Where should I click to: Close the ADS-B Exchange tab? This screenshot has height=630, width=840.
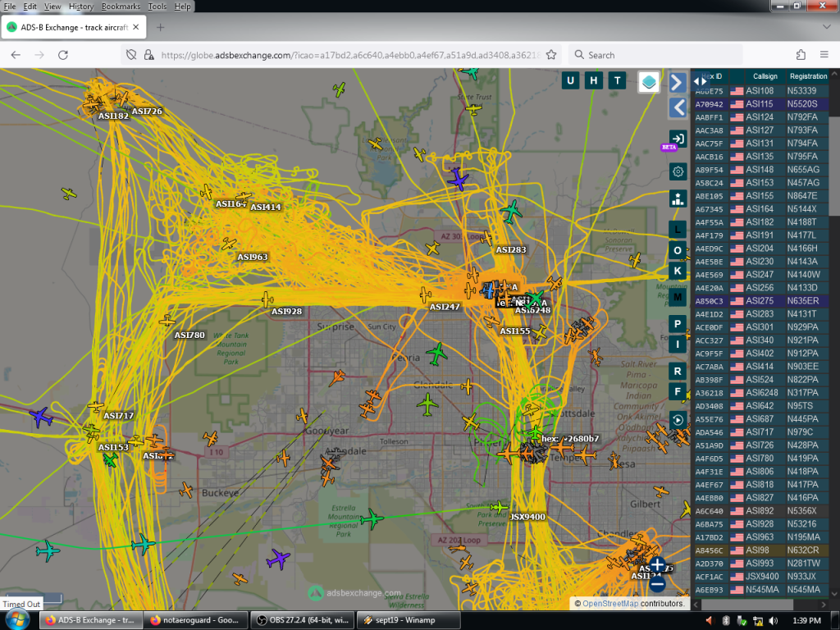[x=135, y=27]
